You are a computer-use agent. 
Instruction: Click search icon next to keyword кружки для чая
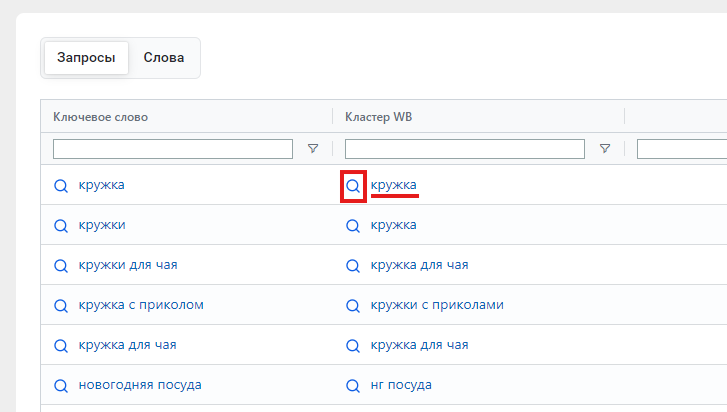click(x=61, y=266)
